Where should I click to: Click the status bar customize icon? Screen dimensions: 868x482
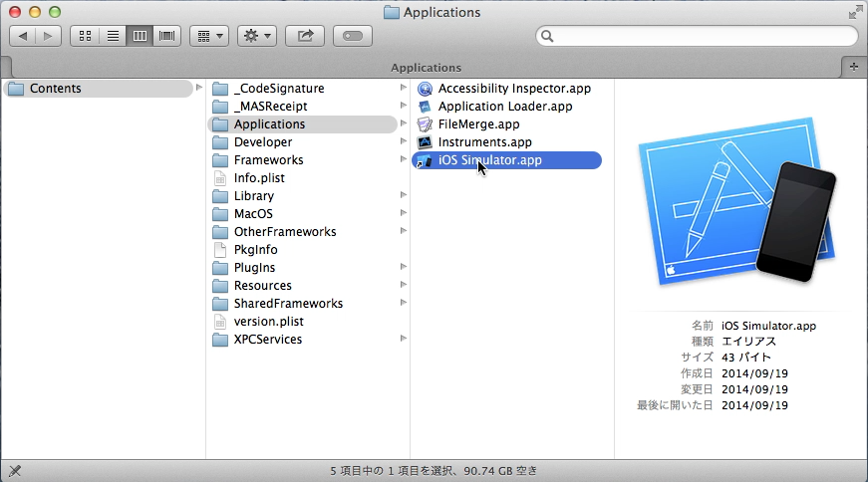point(15,471)
